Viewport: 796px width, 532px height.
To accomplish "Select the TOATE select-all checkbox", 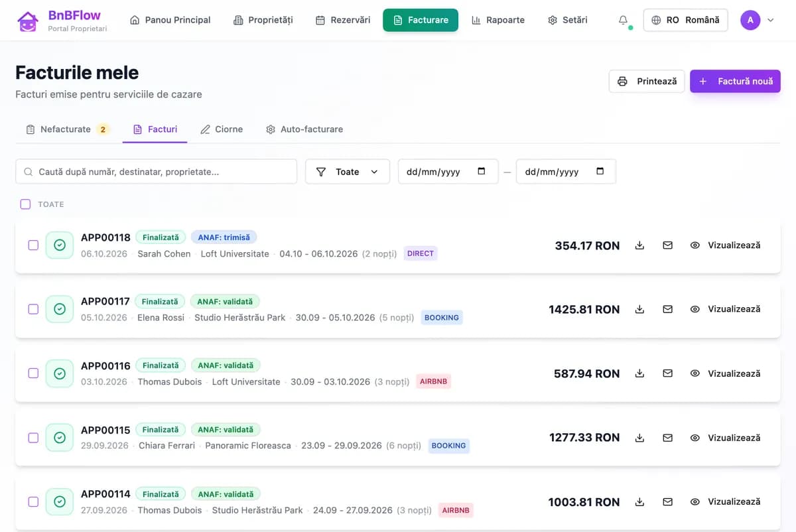I will pyautogui.click(x=25, y=204).
